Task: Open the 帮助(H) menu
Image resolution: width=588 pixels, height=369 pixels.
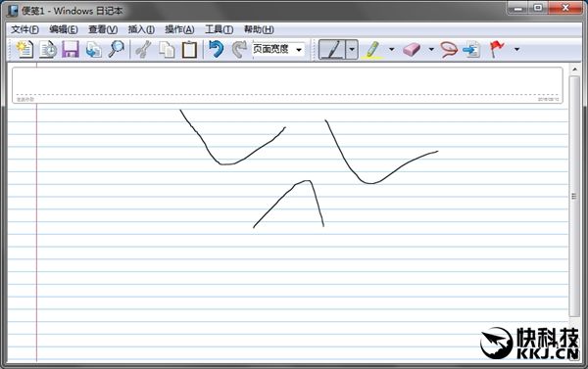Action: 259,29
